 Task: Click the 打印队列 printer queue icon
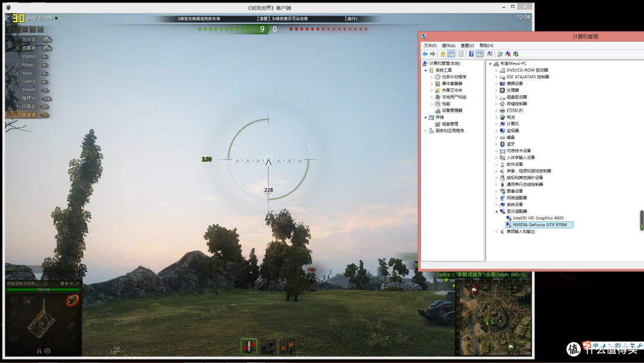pyautogui.click(x=502, y=110)
